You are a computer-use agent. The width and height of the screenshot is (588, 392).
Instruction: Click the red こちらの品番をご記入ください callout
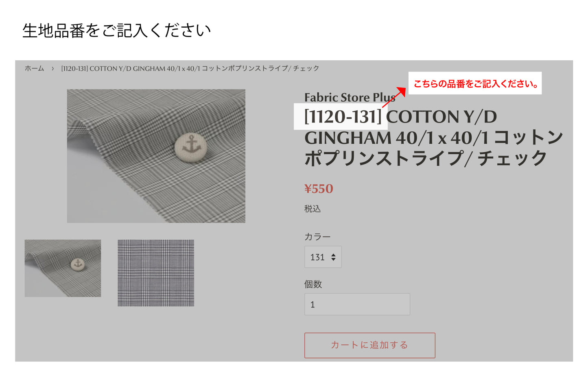tap(475, 83)
